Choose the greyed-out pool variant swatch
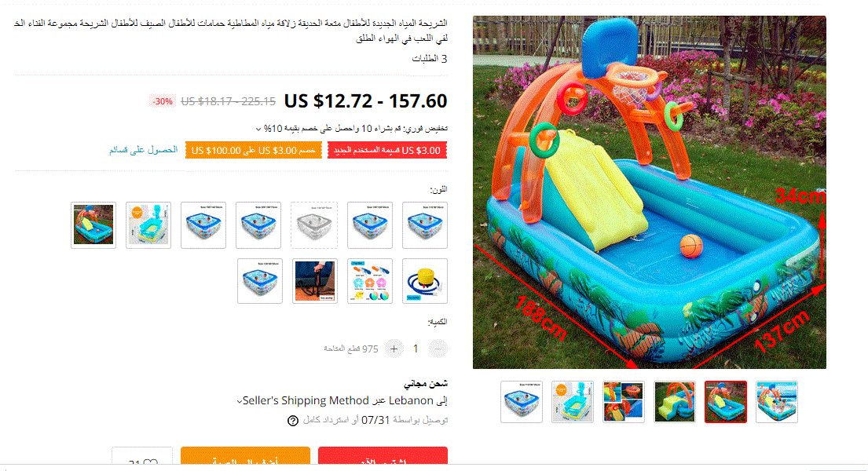868x471 pixels. click(314, 225)
